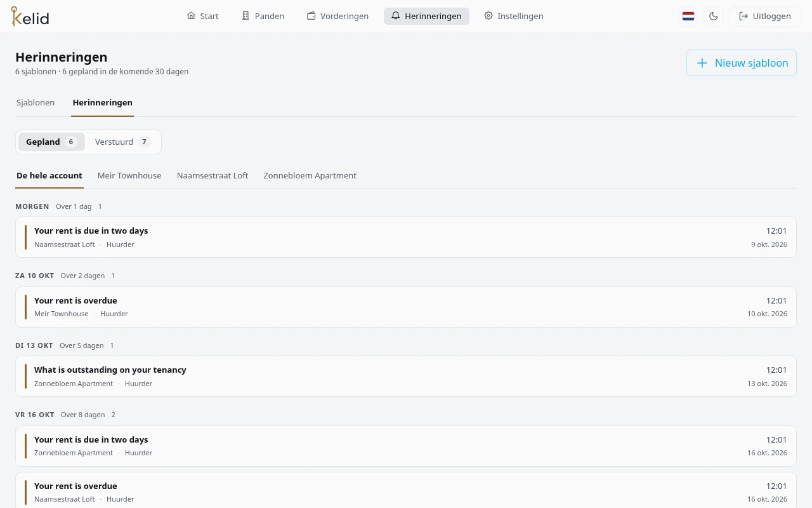Switch to the Sjablonen tab

pyautogui.click(x=36, y=103)
